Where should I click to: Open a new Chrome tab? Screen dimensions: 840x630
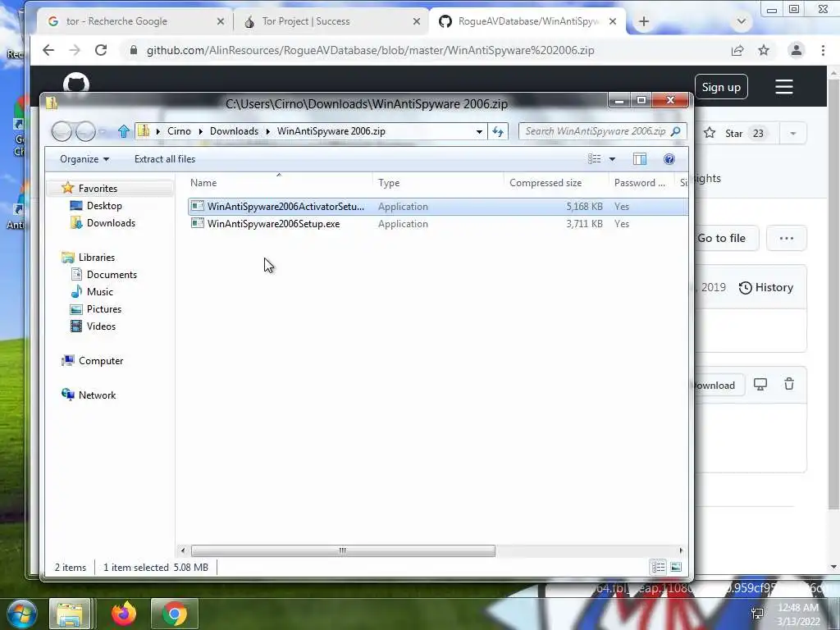644,21
